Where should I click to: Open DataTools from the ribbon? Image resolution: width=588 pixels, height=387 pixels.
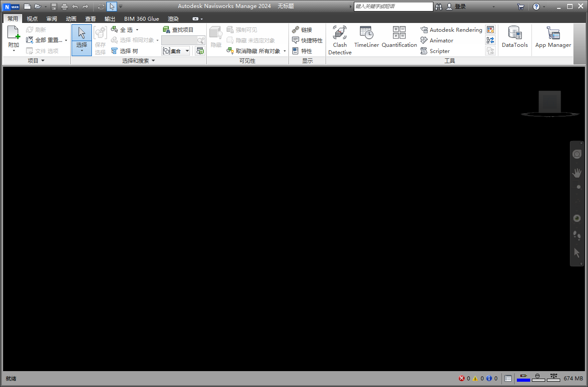point(515,37)
